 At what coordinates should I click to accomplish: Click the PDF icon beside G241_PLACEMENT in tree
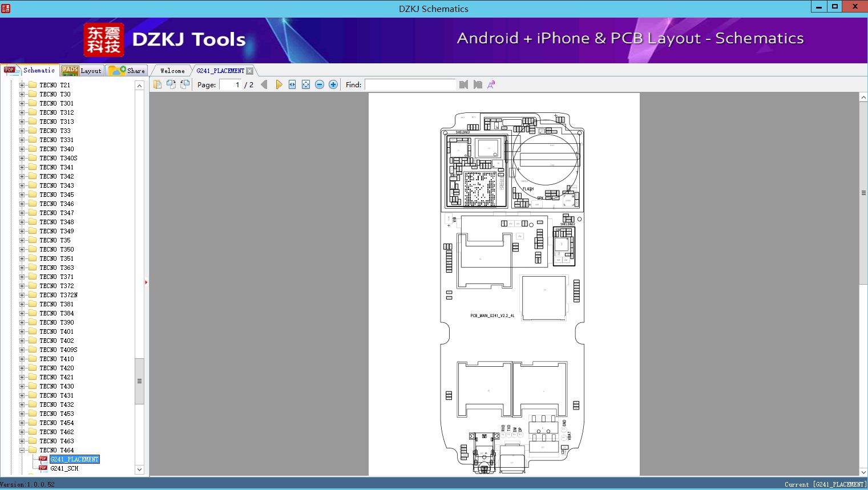tap(43, 459)
